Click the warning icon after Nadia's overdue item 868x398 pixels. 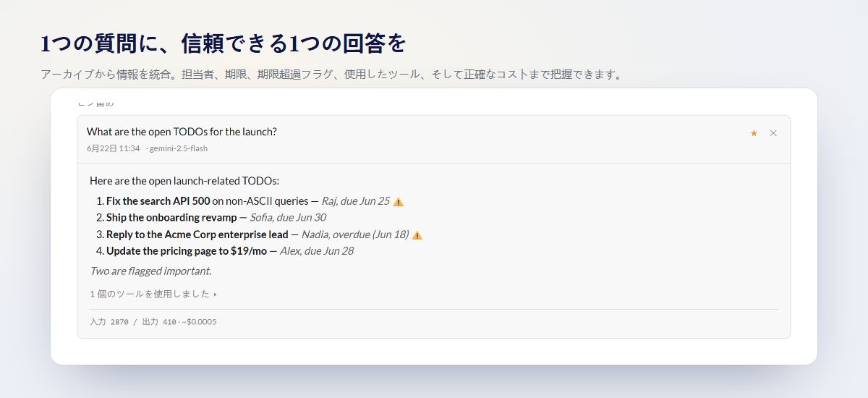pyautogui.click(x=417, y=235)
